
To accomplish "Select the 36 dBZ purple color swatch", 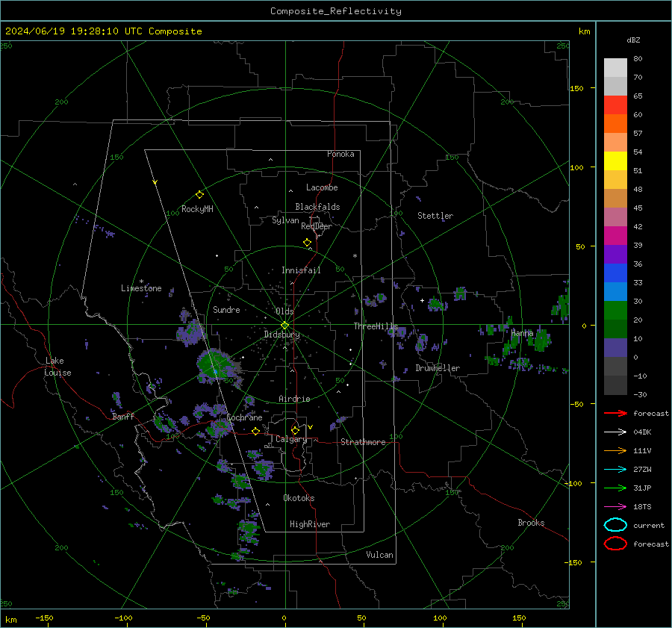I will tap(615, 254).
